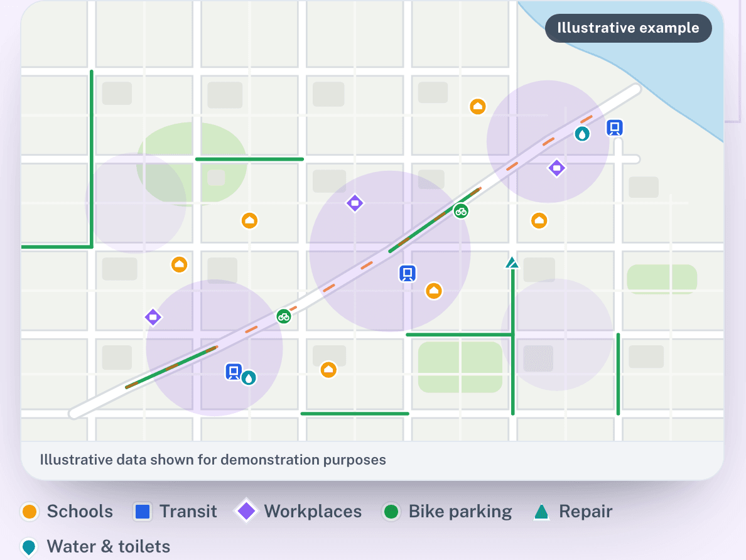746x560 pixels.
Task: Toggle the Bike parking legend entry
Action: point(446,512)
